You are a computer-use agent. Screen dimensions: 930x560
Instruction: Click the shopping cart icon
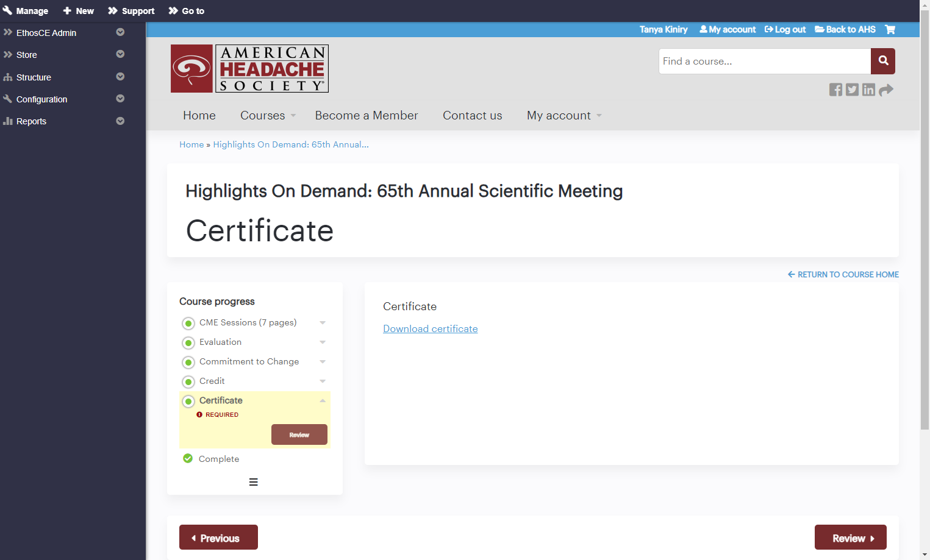[890, 29]
